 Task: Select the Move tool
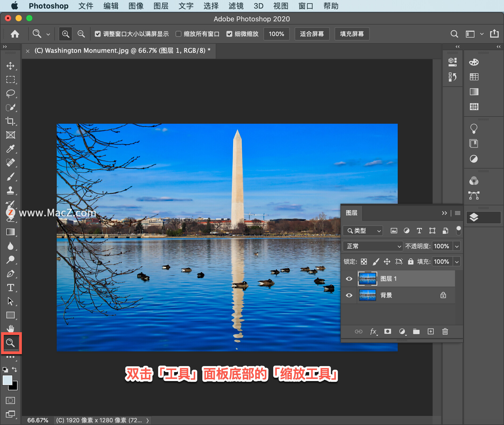(x=10, y=66)
